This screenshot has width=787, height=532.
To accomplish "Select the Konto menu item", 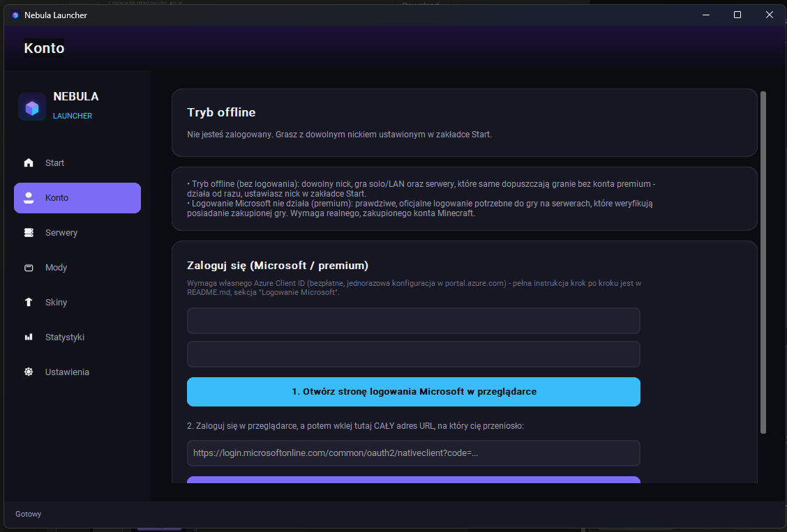I will 77,198.
